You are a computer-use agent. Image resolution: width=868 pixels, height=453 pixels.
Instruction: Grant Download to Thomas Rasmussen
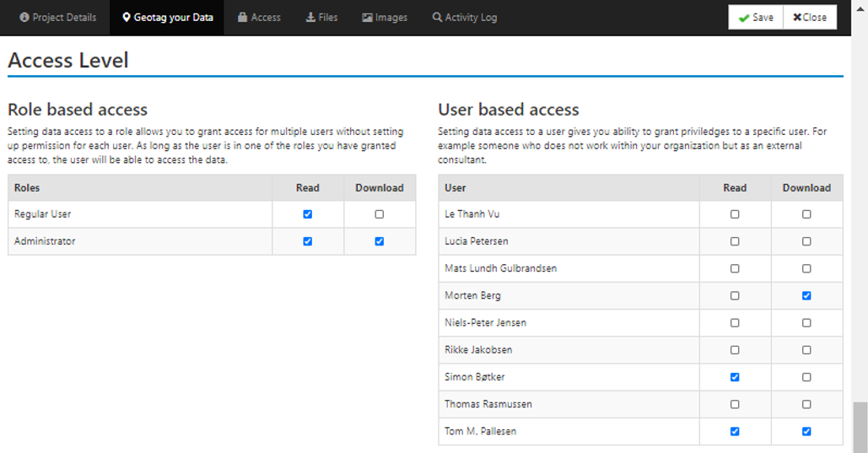click(806, 404)
